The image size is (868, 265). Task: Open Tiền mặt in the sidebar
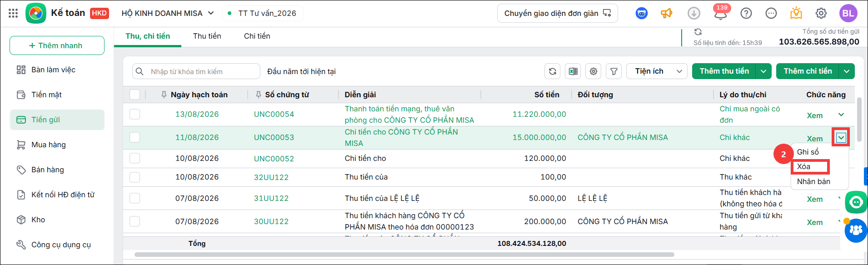coord(57,95)
